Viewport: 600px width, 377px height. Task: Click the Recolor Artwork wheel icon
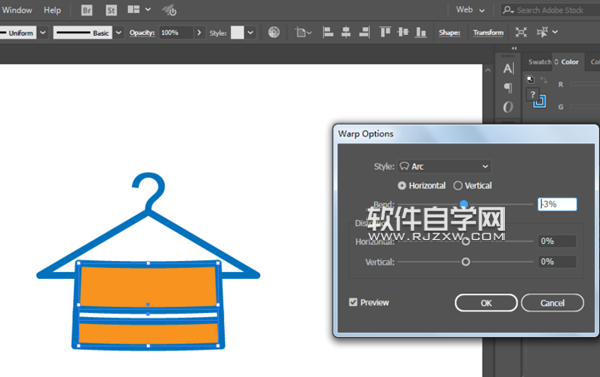274,32
